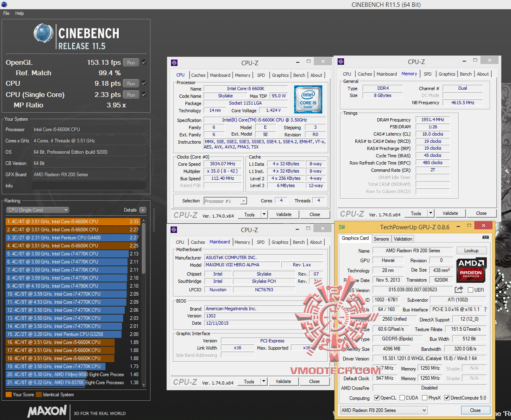Enable the UEFI checkbox in GPU-Z
The height and width of the screenshot is (420, 511).
[470, 290]
